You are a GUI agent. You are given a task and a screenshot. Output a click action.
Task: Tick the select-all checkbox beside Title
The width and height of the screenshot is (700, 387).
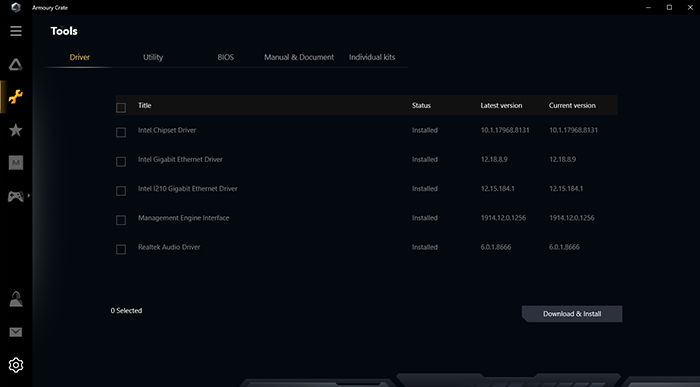click(x=121, y=108)
